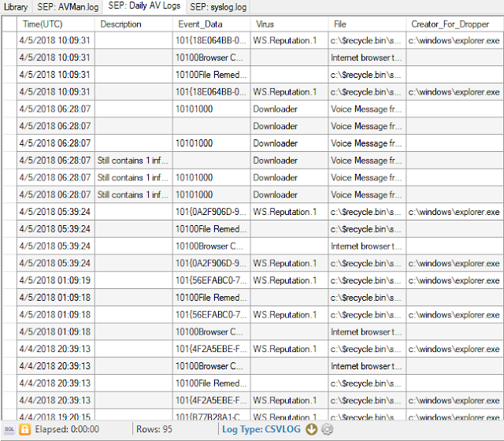This screenshot has width=504, height=441.
Task: Click the Description column header
Action: 133,24
